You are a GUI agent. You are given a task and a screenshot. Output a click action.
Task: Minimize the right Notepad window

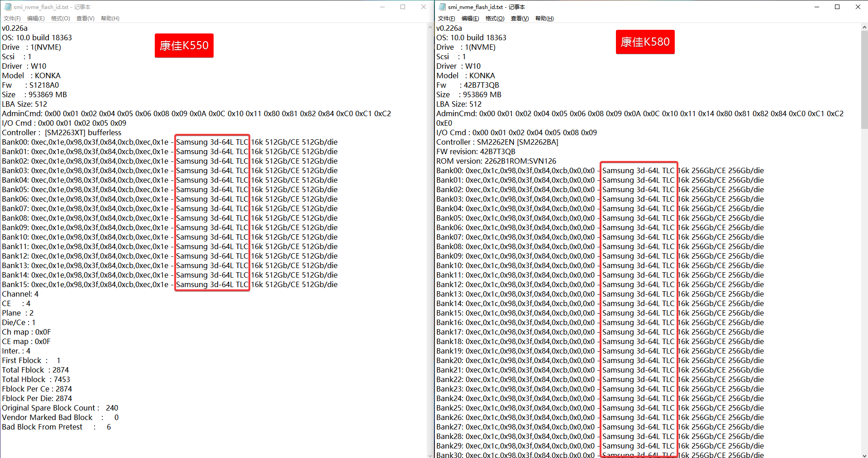click(x=817, y=7)
